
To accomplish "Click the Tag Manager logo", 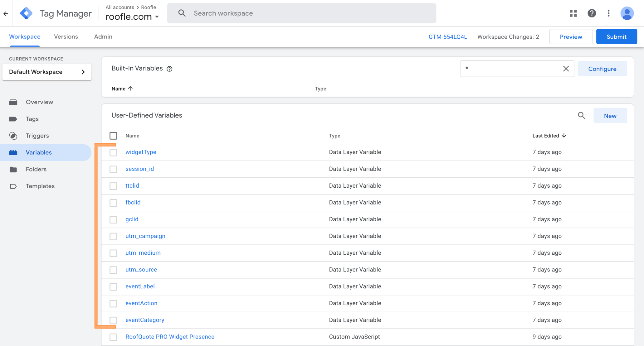I will [x=26, y=13].
